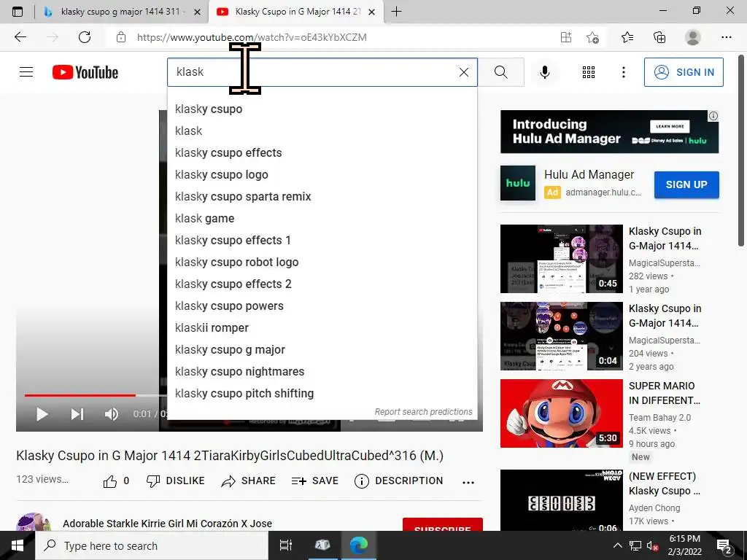Open the YouTube apps grid

[x=589, y=72]
